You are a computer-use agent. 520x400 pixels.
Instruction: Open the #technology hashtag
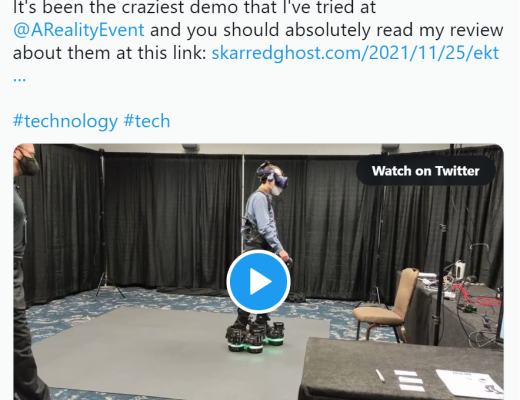coord(65,121)
